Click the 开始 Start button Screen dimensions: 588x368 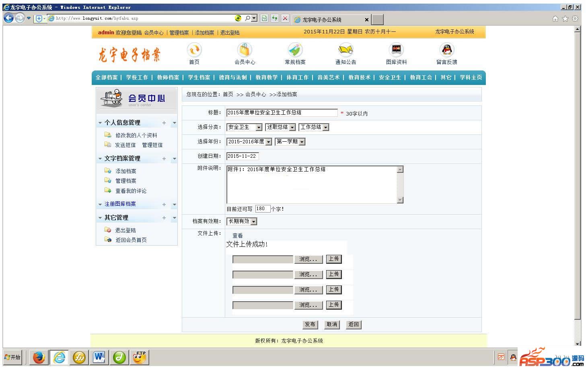pos(12,357)
